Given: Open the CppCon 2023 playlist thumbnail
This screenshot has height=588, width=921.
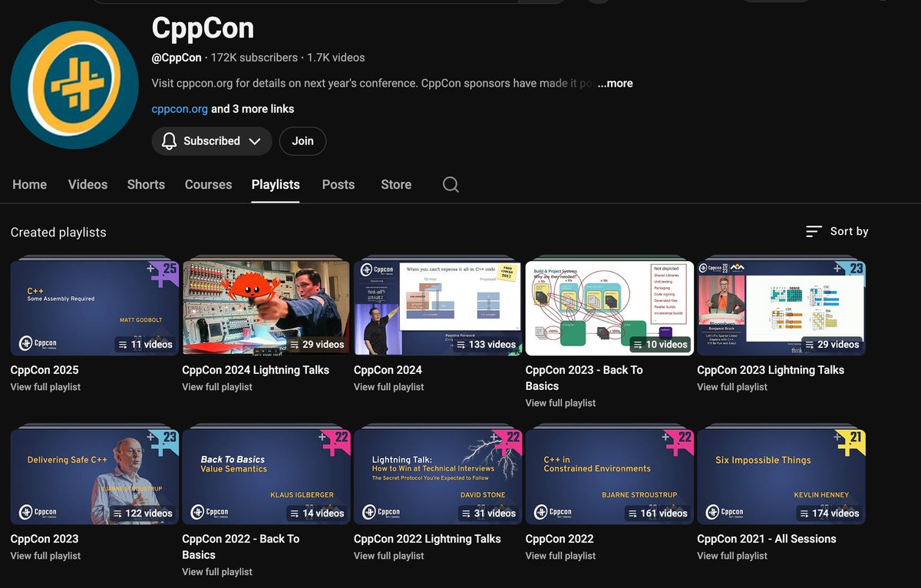Looking at the screenshot, I should pyautogui.click(x=94, y=477).
